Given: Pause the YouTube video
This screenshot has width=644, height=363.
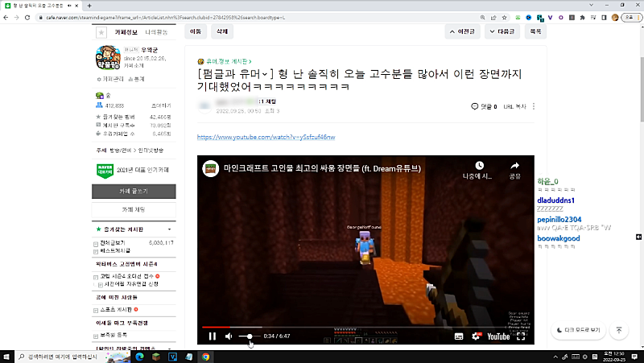Looking at the screenshot, I should point(213,336).
